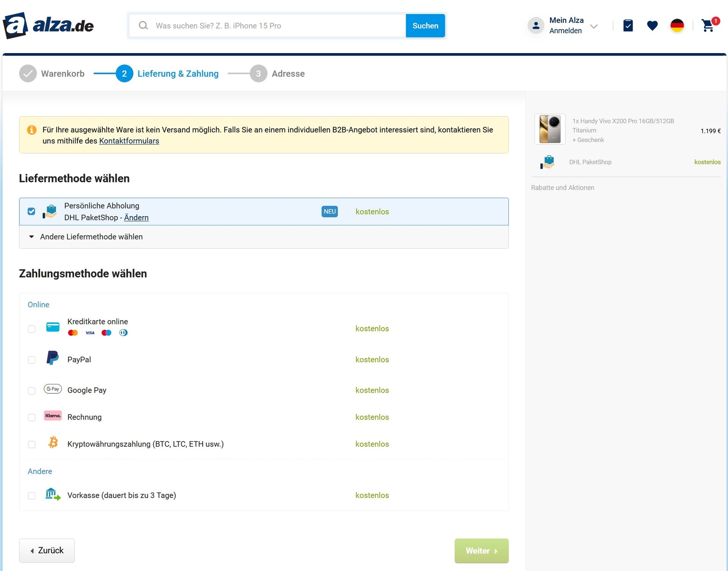Open the wishlist heart icon
728x571 pixels.
click(x=652, y=25)
